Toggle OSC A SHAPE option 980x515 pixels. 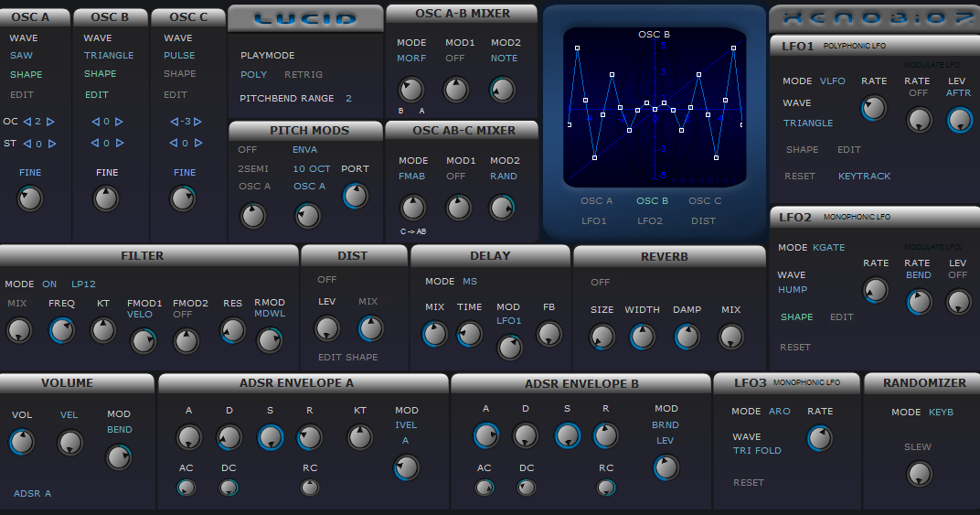(x=27, y=74)
